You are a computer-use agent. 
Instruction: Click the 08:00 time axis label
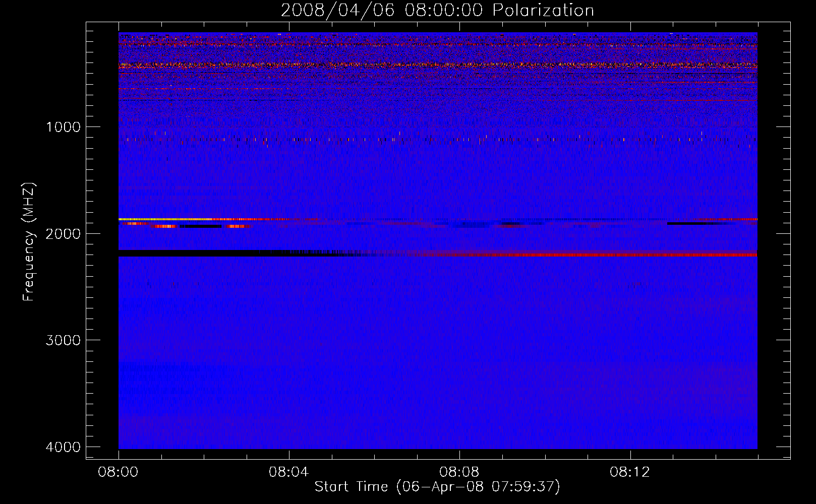tap(119, 472)
